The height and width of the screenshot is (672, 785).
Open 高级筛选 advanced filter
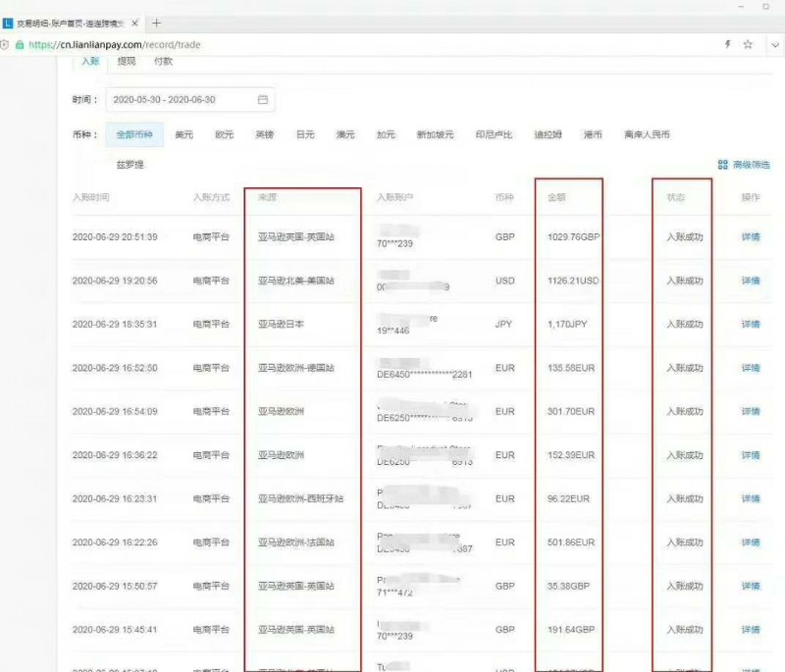pyautogui.click(x=744, y=165)
